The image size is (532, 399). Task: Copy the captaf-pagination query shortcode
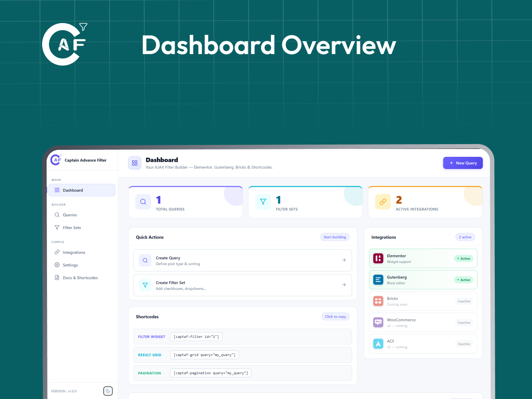211,373
